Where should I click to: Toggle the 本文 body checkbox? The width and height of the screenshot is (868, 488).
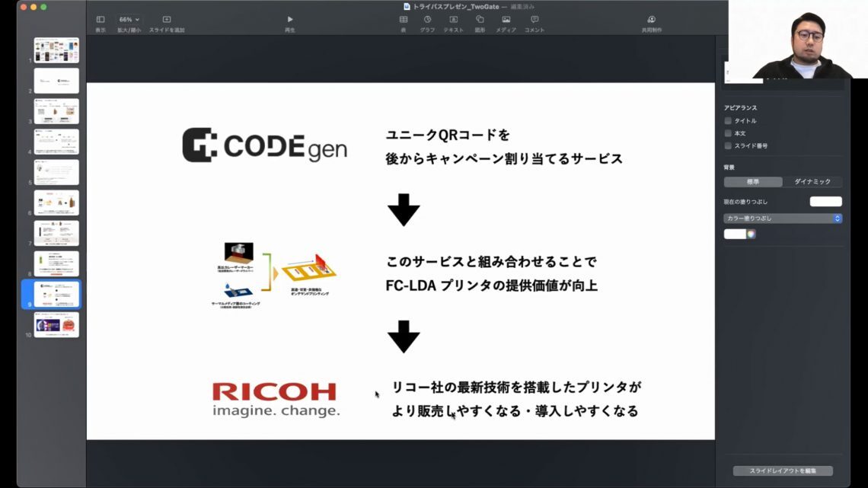click(728, 133)
